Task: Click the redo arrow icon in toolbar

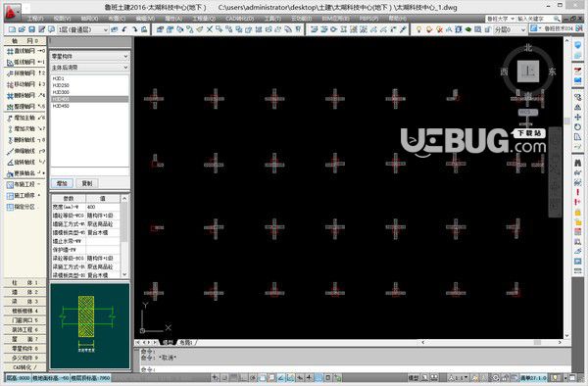Action: [134, 29]
